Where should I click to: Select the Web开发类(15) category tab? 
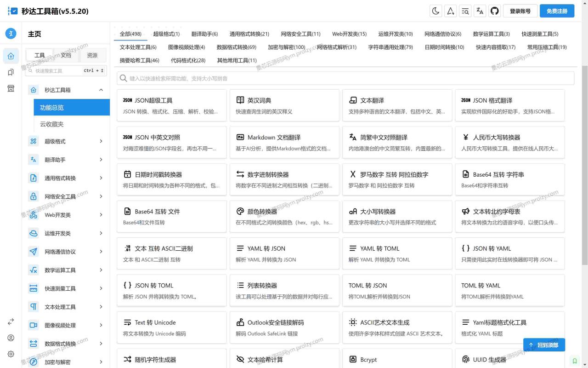pos(349,34)
